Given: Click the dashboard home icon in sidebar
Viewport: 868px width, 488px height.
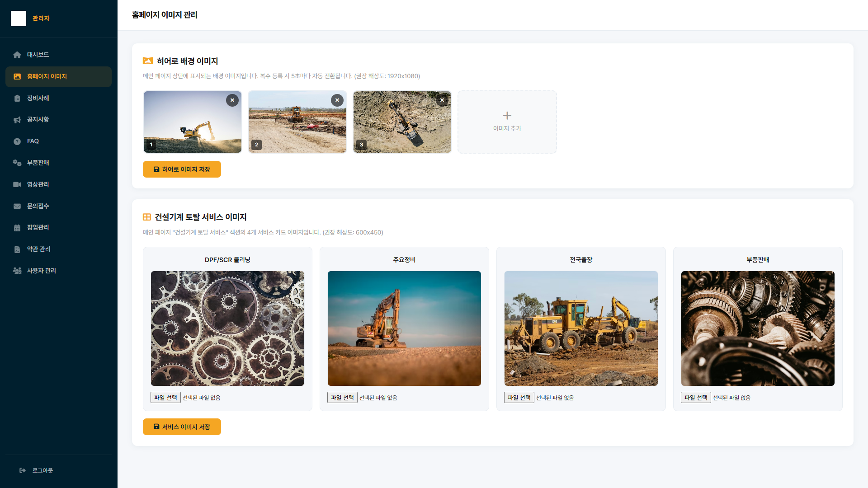Looking at the screenshot, I should pyautogui.click(x=17, y=55).
